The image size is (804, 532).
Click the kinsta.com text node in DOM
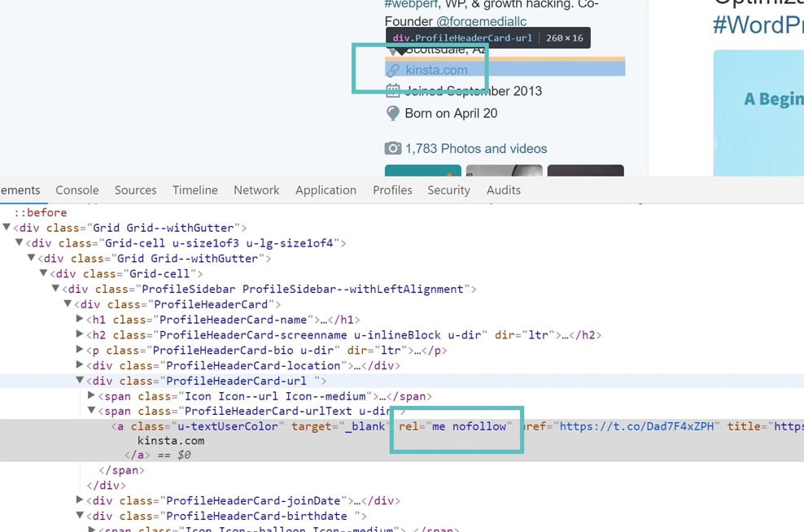[x=171, y=441]
